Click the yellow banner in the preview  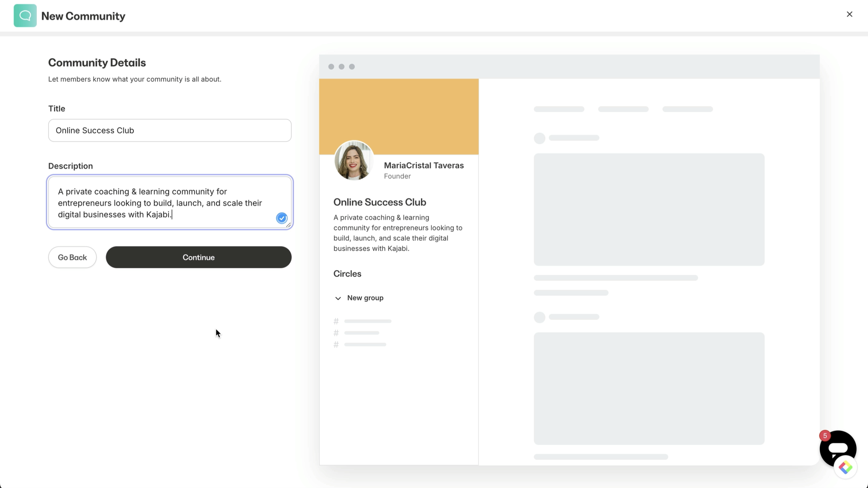coord(399,111)
